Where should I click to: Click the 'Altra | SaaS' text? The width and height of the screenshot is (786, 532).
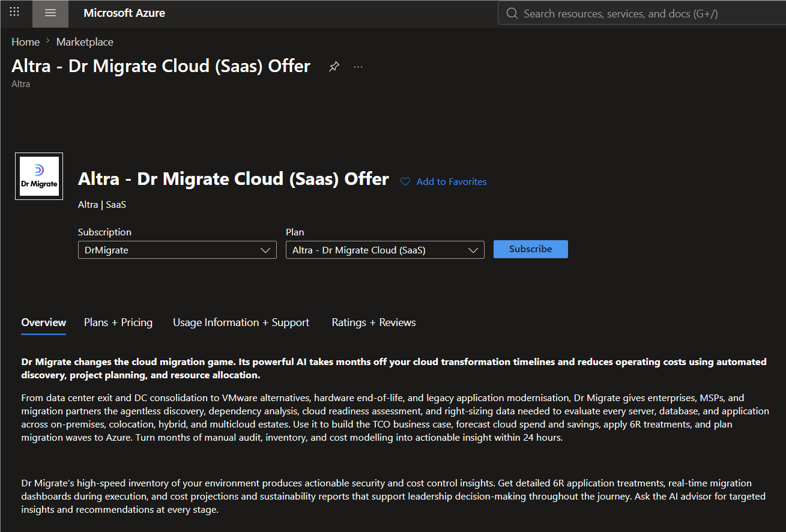(x=102, y=205)
